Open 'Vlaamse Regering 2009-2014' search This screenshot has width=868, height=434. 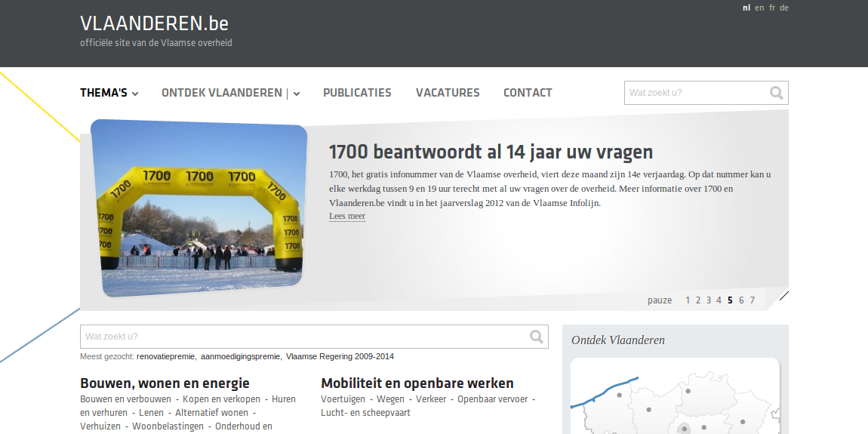pos(340,356)
